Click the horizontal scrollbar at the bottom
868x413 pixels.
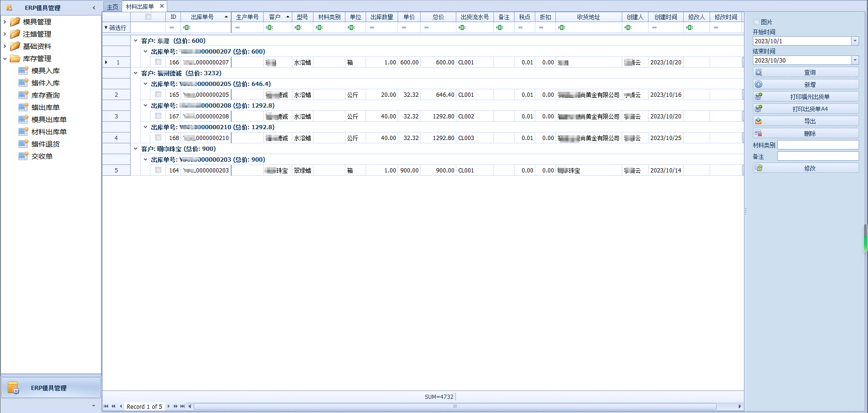pyautogui.click(x=454, y=406)
